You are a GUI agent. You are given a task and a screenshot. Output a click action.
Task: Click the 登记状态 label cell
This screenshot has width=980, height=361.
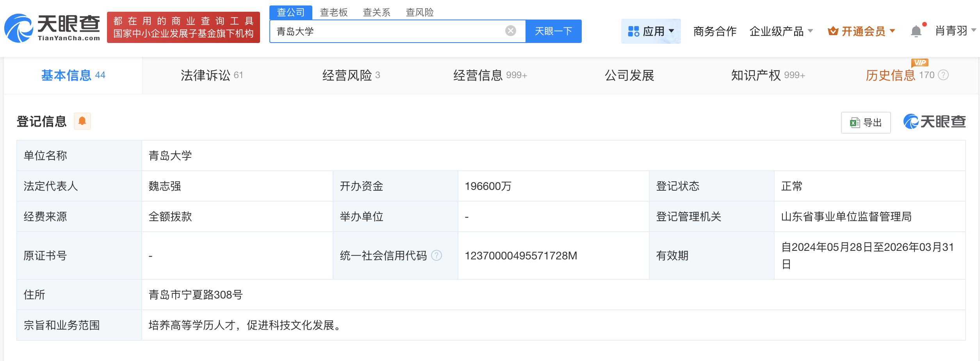coord(712,186)
